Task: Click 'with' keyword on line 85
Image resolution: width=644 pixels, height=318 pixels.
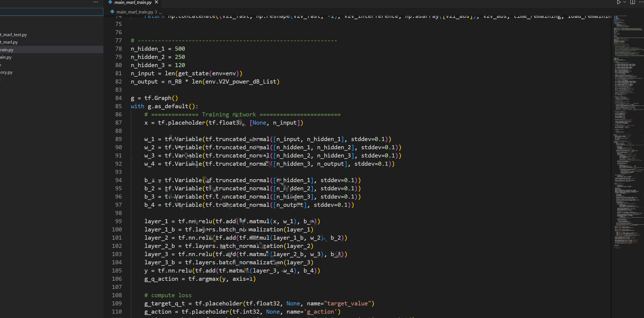Action: [137, 106]
